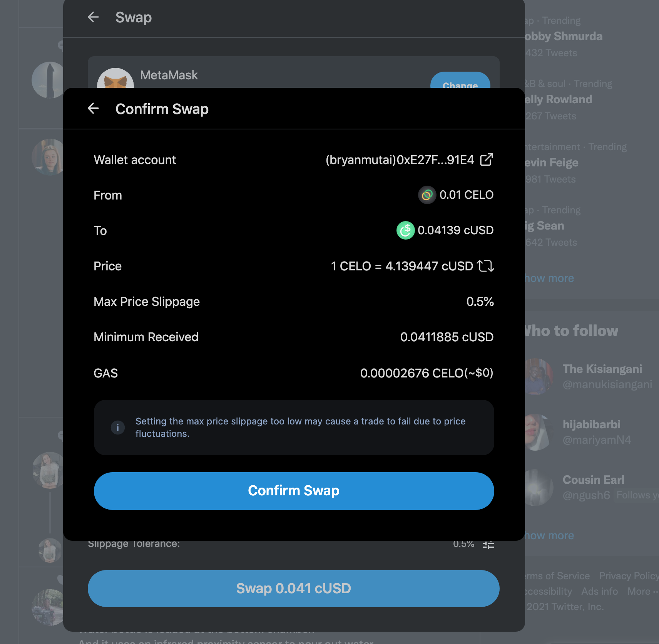Toggle the price direction swap arrows icon
The image size is (659, 644).
click(x=485, y=266)
